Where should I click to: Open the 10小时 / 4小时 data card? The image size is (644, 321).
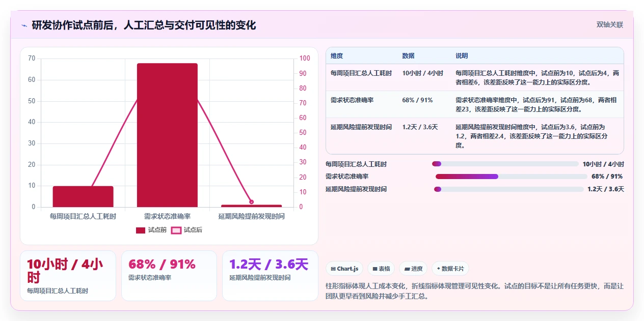(x=68, y=276)
